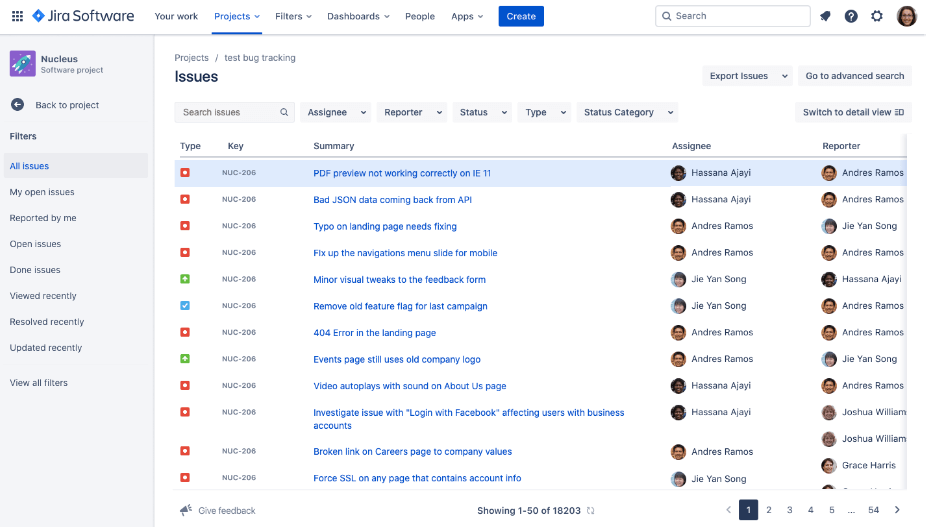
Task: Click Grace Harris reporter avatar
Action: 829,465
